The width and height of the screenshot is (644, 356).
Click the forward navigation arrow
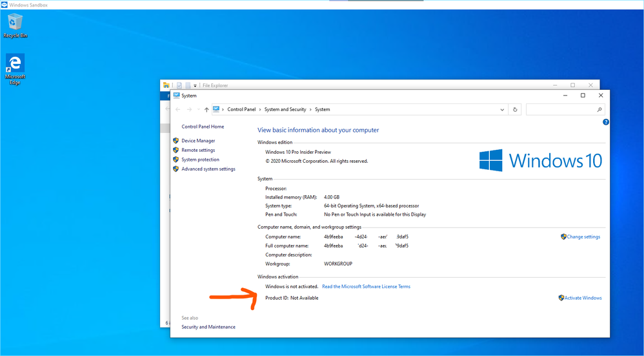click(189, 110)
